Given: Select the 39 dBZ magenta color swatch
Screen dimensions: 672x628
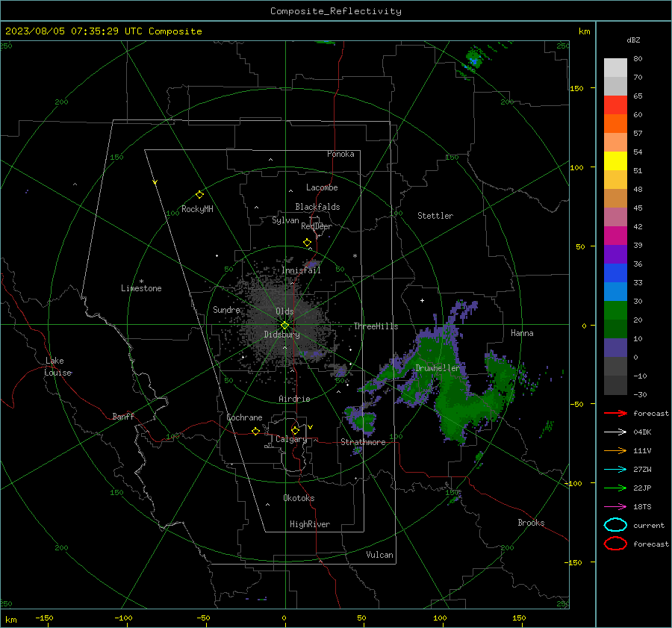Looking at the screenshot, I should tap(615, 235).
